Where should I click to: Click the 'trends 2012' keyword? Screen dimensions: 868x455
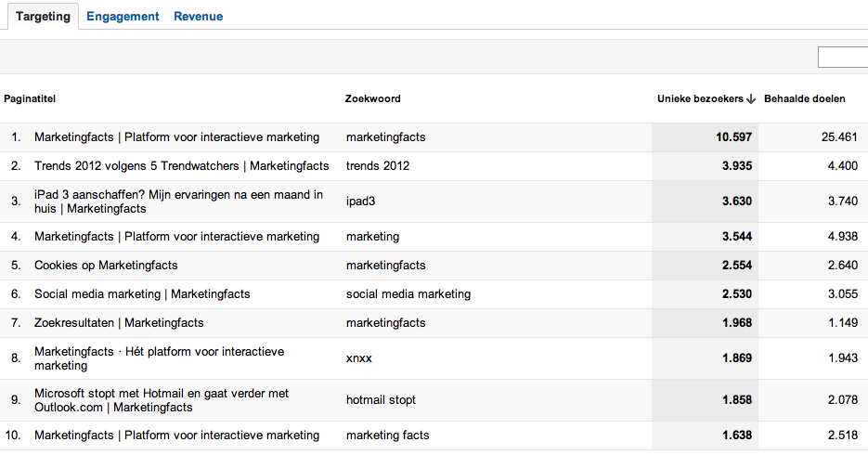[377, 166]
